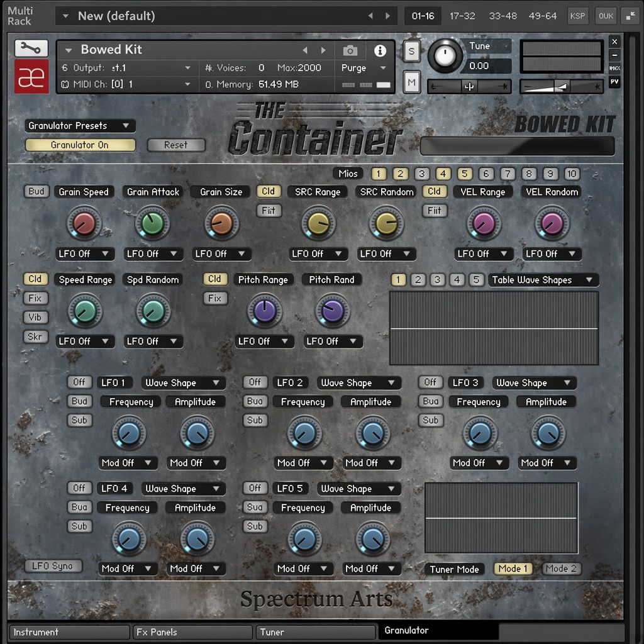The image size is (644, 644).
Task: Open instrument edit mode with wrench icon
Action: 31,48
